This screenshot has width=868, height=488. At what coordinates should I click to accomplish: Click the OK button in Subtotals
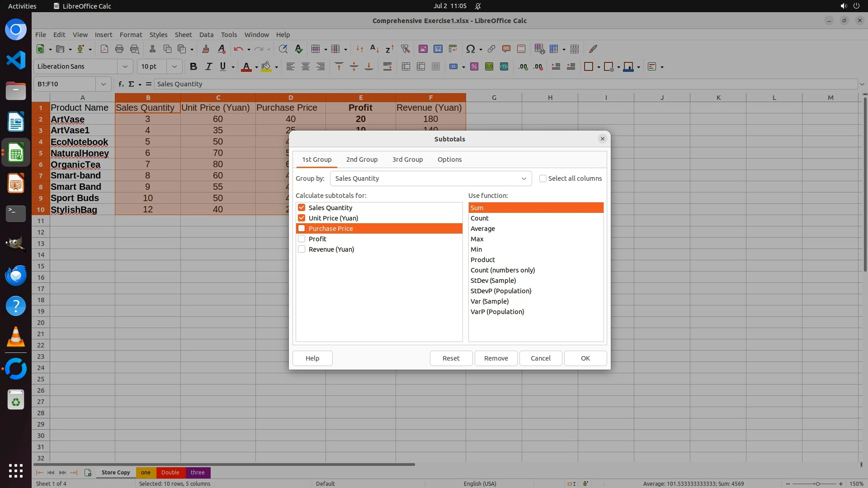pyautogui.click(x=585, y=358)
